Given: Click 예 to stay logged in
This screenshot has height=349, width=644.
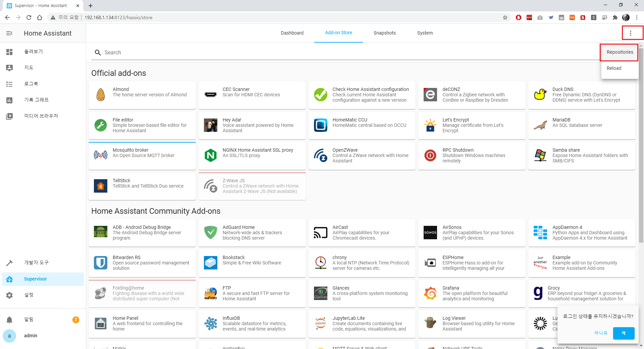Looking at the screenshot, I should (x=624, y=333).
